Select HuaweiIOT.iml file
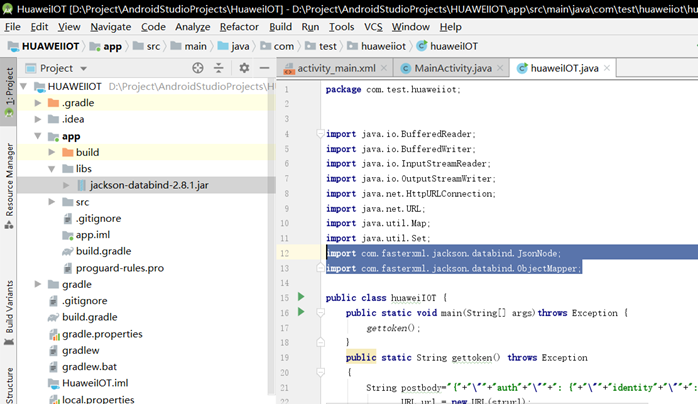The height and width of the screenshot is (404, 698). [x=95, y=383]
